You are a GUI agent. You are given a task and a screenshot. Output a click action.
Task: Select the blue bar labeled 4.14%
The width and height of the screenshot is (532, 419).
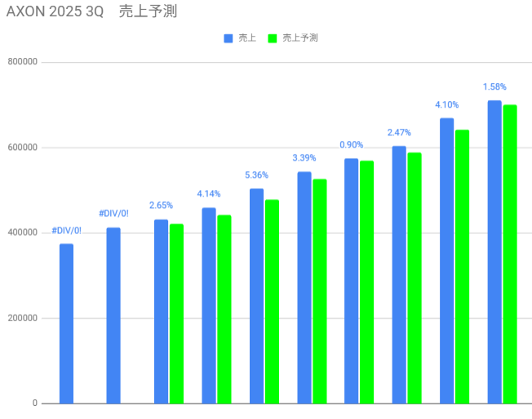(209, 306)
